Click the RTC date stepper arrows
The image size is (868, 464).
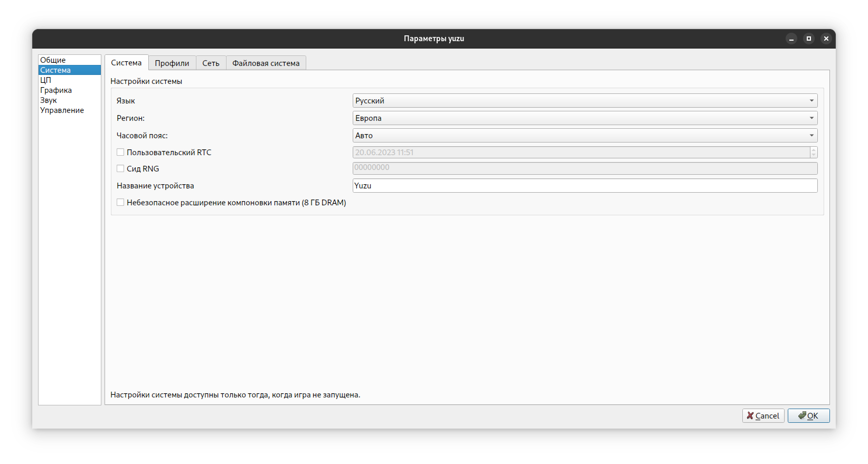click(x=814, y=153)
